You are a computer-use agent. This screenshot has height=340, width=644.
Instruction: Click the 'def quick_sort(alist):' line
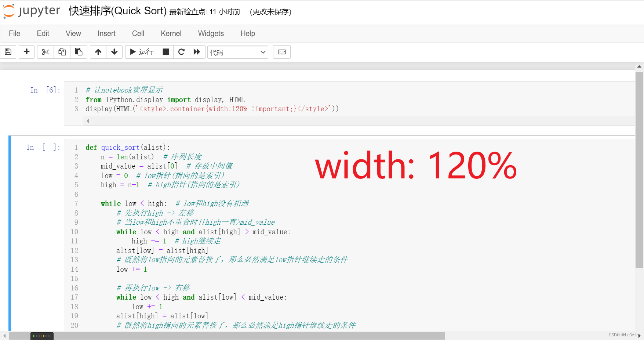coord(128,147)
